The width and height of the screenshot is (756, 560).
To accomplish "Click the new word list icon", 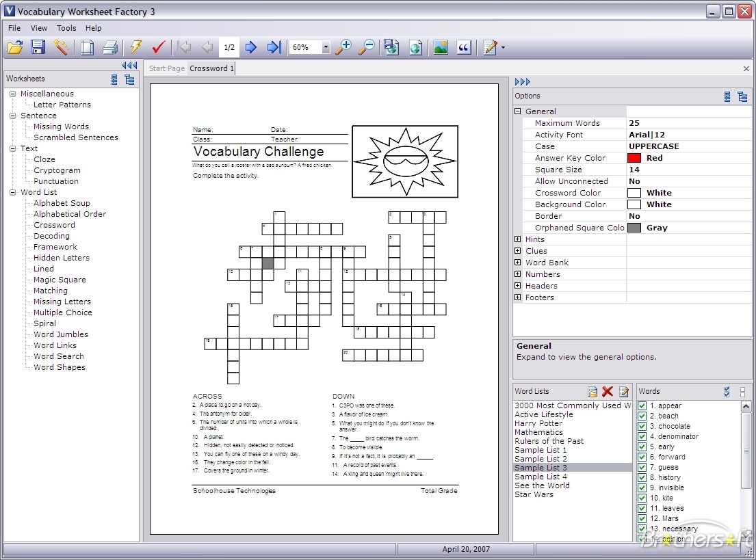I will point(592,391).
